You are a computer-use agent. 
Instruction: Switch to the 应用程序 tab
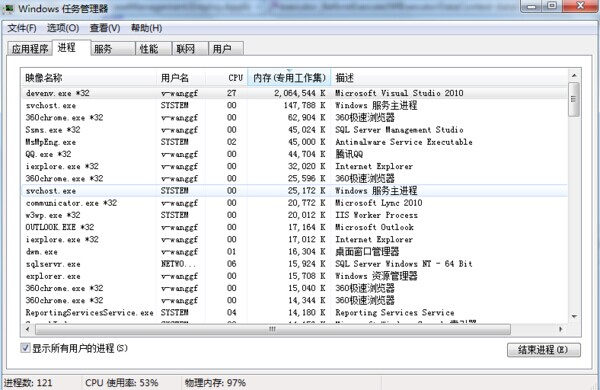(x=30, y=49)
